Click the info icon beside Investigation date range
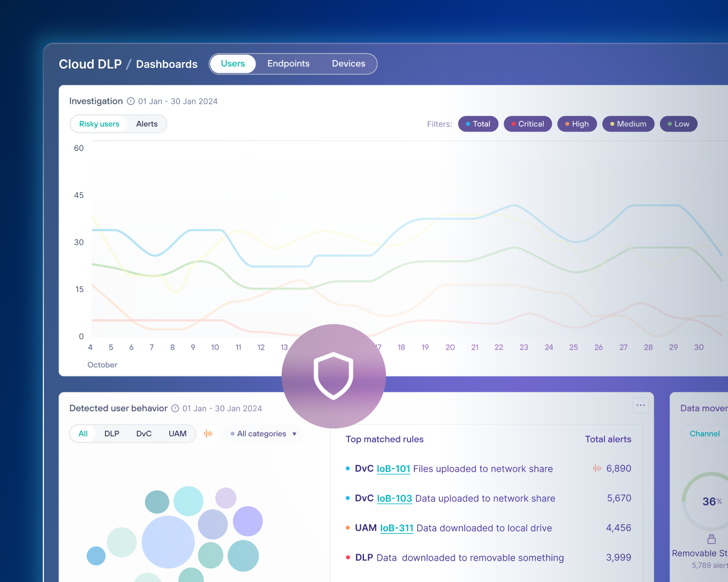Screen dimensions: 728x582 pos(131,101)
